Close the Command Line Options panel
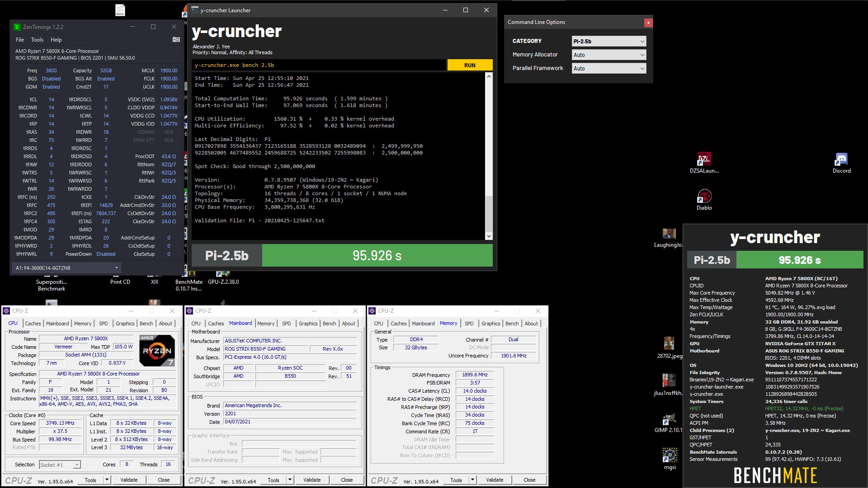 point(648,22)
